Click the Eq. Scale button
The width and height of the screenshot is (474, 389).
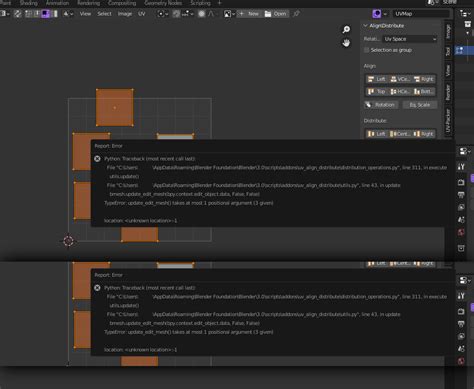[420, 105]
